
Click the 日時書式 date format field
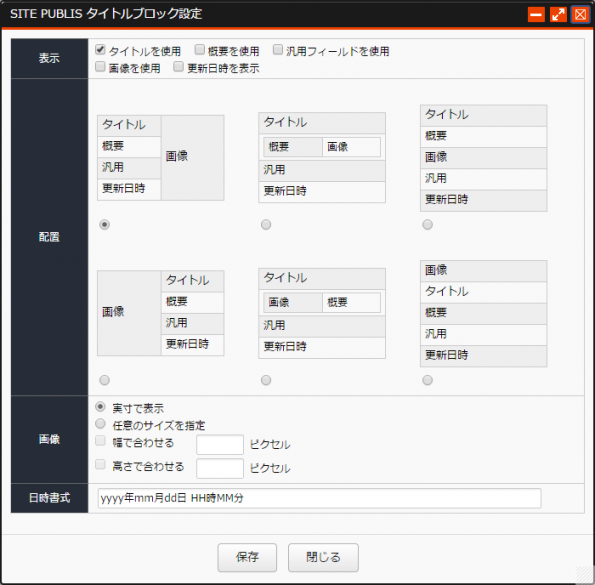[319, 498]
